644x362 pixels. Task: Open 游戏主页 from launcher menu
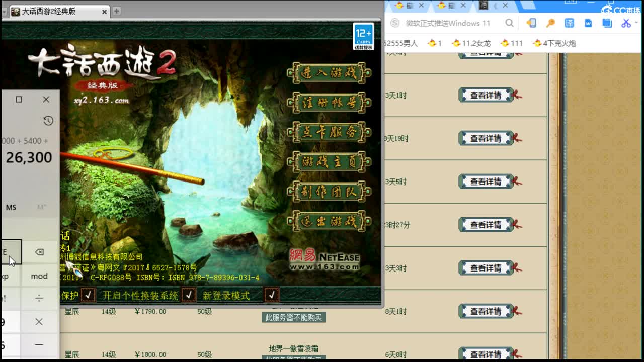329,162
